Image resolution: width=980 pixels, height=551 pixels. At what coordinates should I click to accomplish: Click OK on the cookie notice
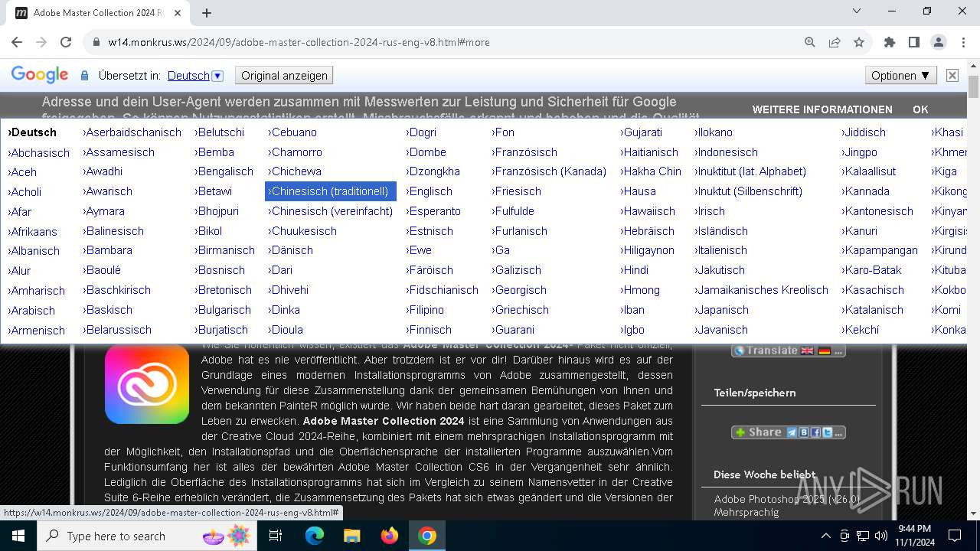[920, 109]
